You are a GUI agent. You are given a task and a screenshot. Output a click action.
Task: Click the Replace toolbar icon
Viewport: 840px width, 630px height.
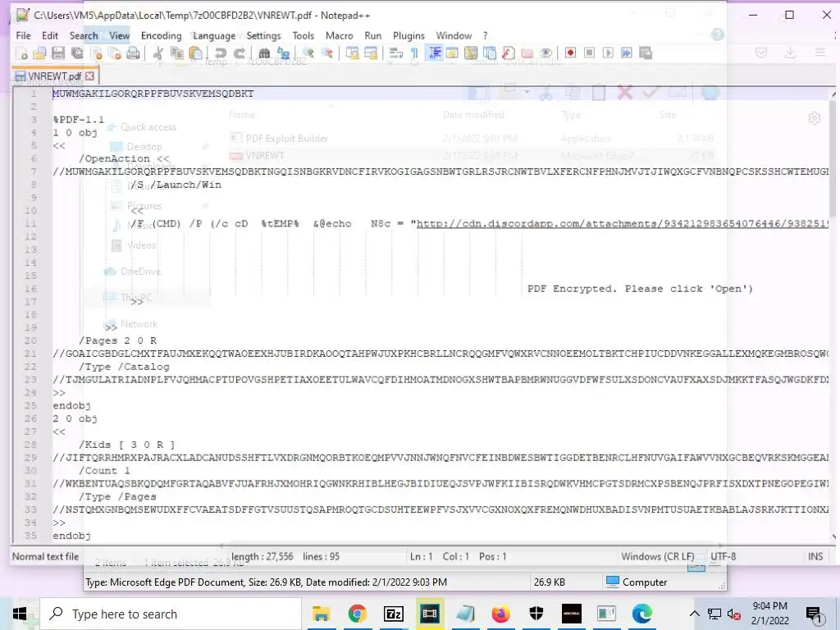pos(283,53)
